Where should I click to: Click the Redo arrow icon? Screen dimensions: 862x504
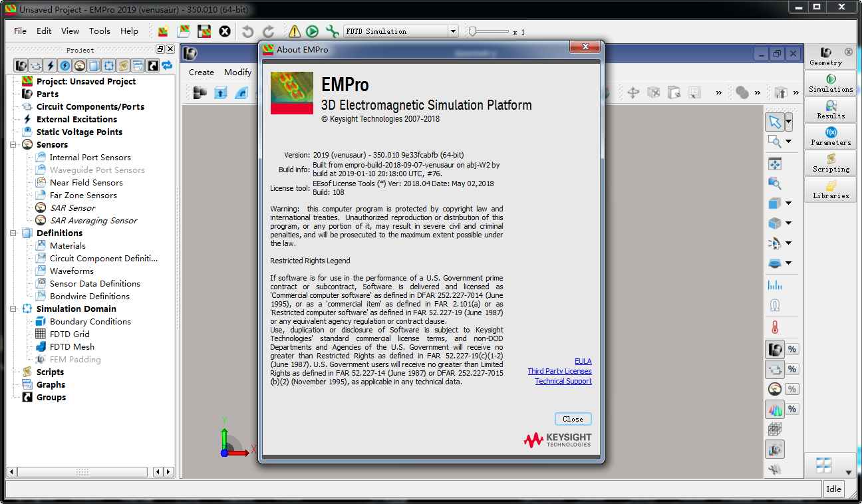coord(268,31)
